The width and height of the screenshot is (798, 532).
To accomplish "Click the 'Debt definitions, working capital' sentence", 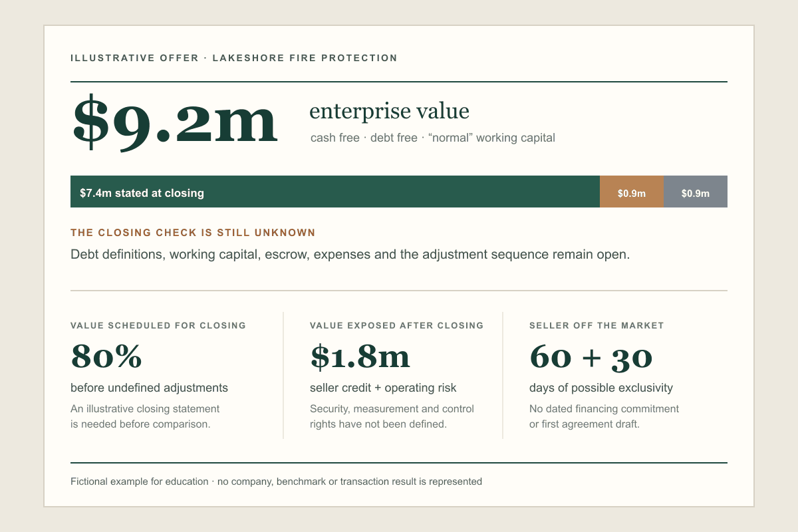I will tap(350, 254).
